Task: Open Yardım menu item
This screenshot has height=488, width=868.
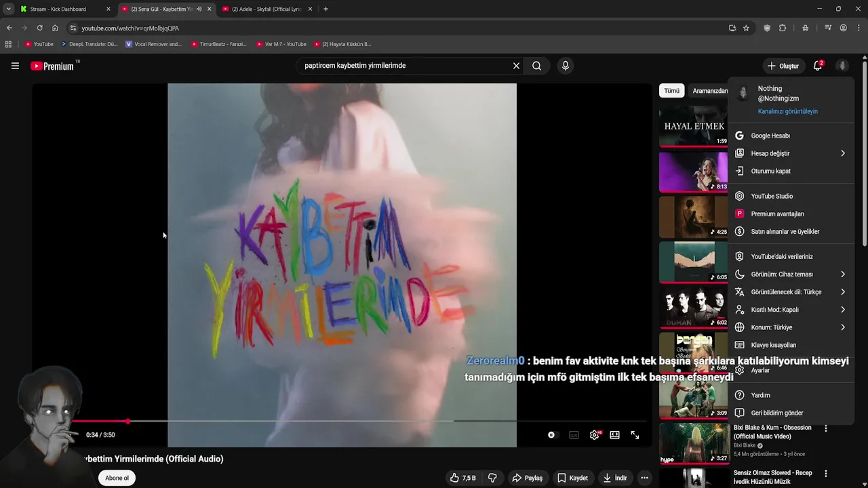Action: click(x=791, y=395)
